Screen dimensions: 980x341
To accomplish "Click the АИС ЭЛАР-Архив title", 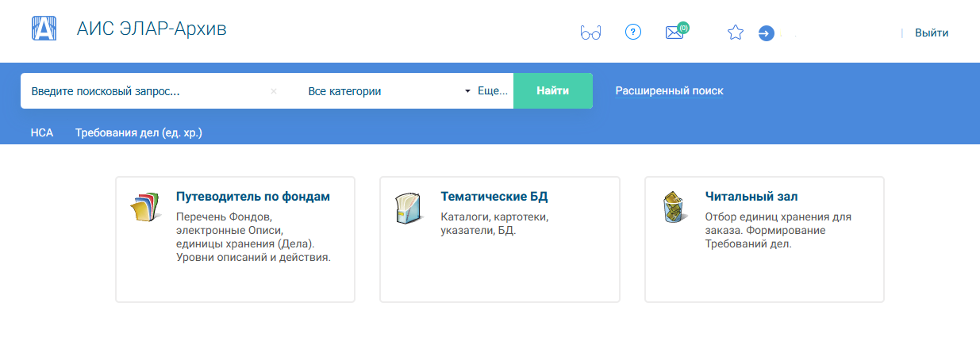I will click(x=152, y=29).
